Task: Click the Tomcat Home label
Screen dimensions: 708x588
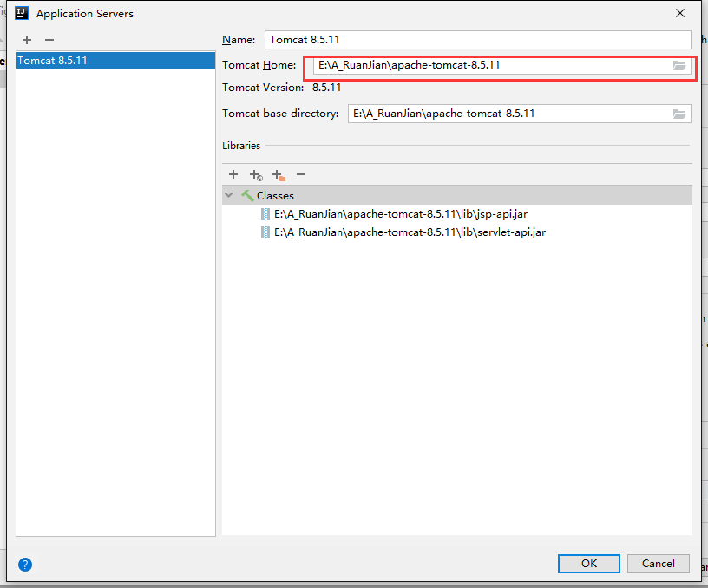Action: 259,65
